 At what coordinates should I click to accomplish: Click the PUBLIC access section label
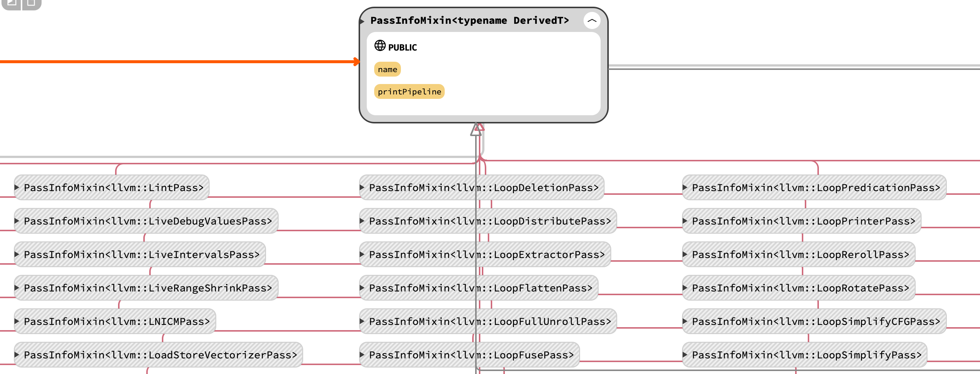pos(402,48)
